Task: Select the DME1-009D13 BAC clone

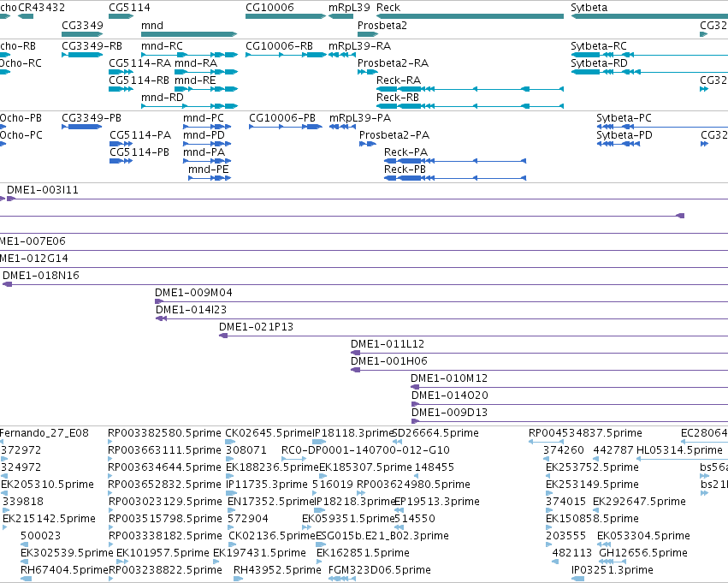Action: (x=570, y=421)
